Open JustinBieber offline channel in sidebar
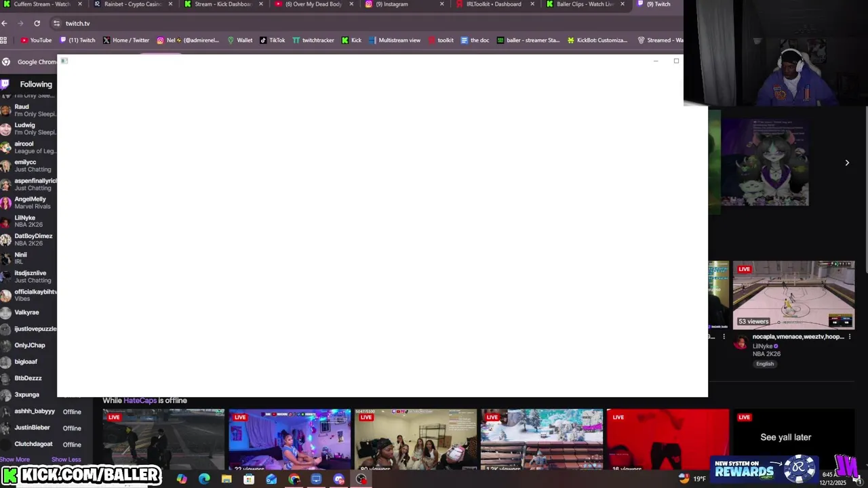 (41, 428)
